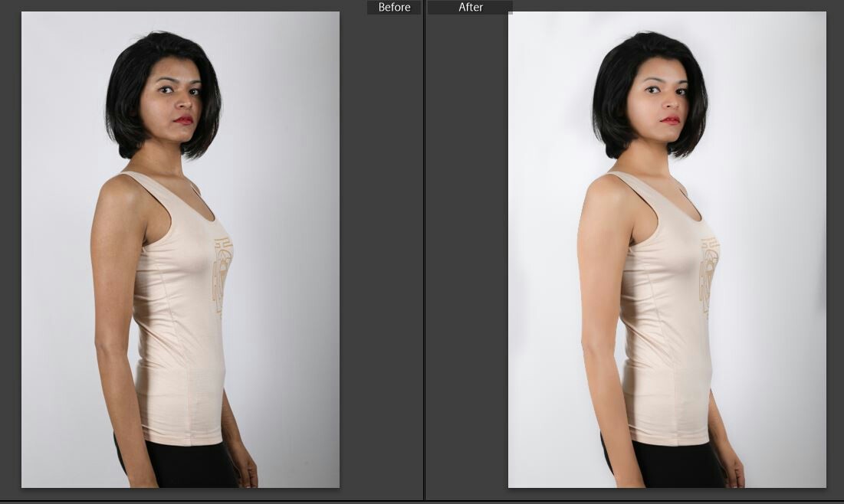Image resolution: width=844 pixels, height=504 pixels.
Task: Click the shoulder in the Before photo
Action: point(115,195)
